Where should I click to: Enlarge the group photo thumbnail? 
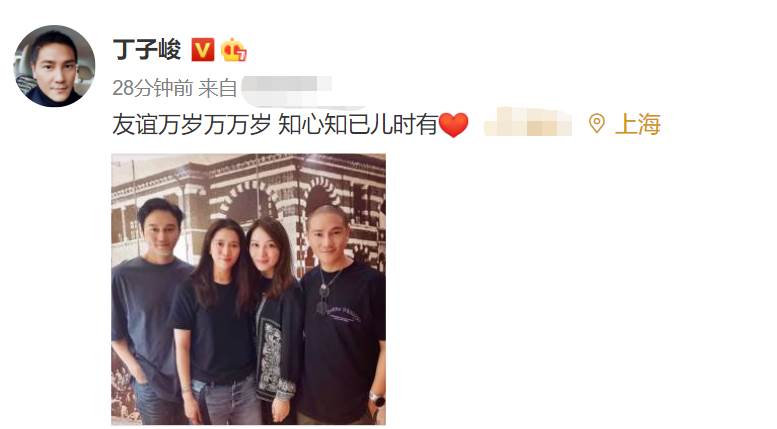coord(248,289)
